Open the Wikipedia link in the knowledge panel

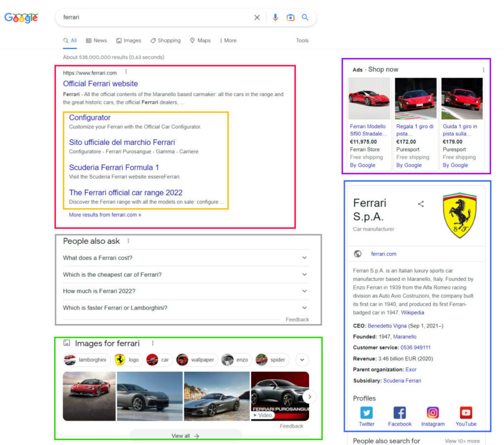click(412, 313)
